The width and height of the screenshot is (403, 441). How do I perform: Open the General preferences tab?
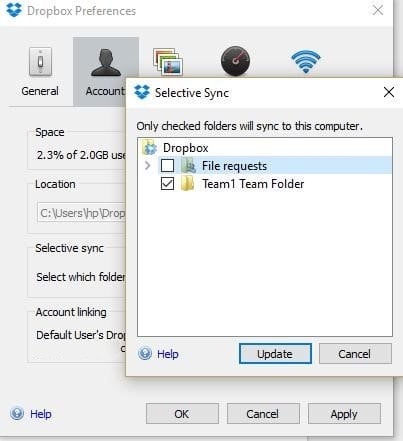[40, 71]
